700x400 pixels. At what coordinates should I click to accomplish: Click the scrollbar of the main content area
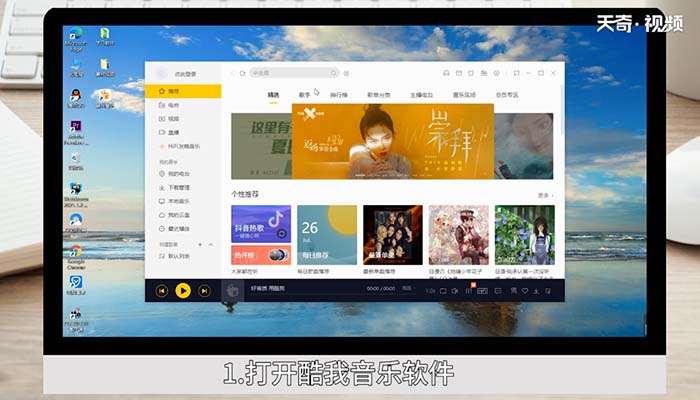tap(562, 109)
